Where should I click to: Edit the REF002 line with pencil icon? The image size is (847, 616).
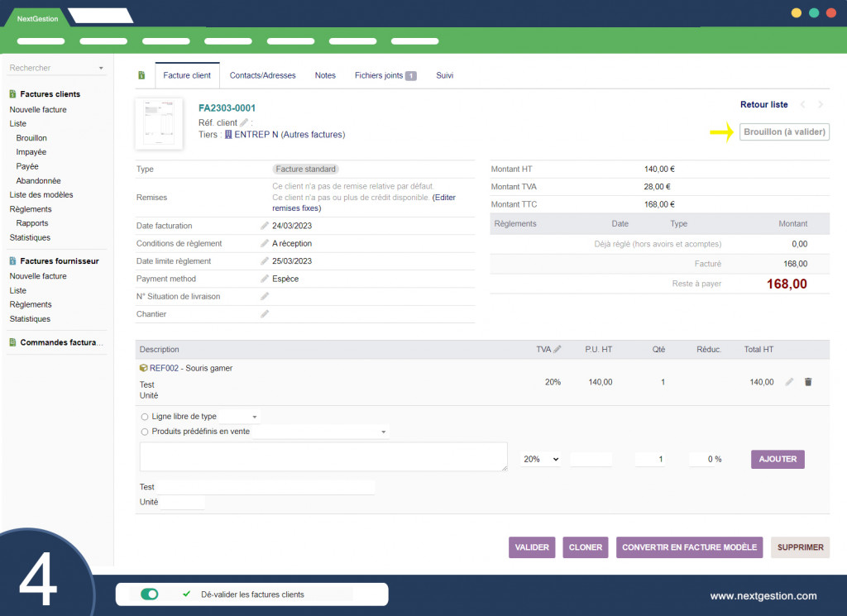pos(789,382)
